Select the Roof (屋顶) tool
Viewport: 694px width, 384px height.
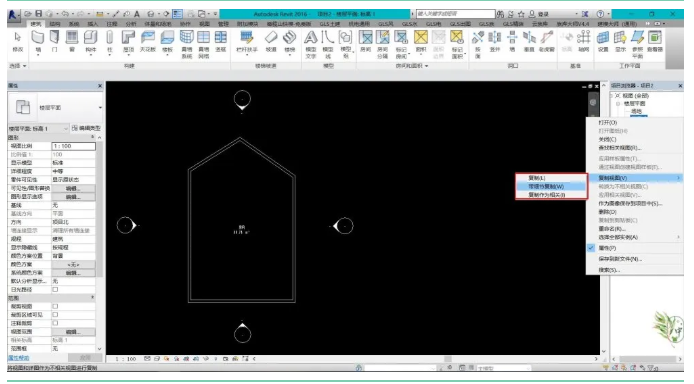click(x=128, y=42)
